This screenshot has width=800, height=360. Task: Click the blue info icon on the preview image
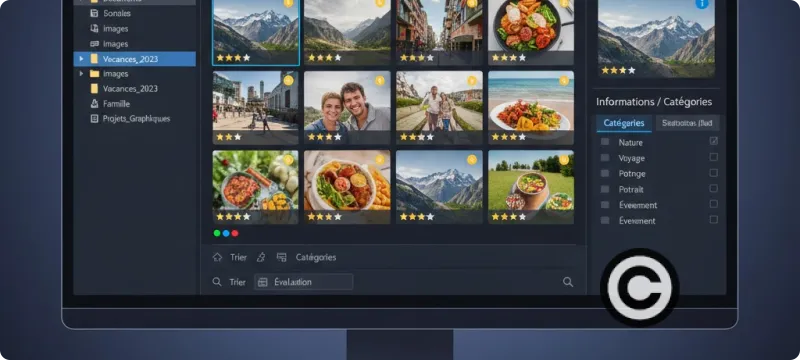[702, 4]
